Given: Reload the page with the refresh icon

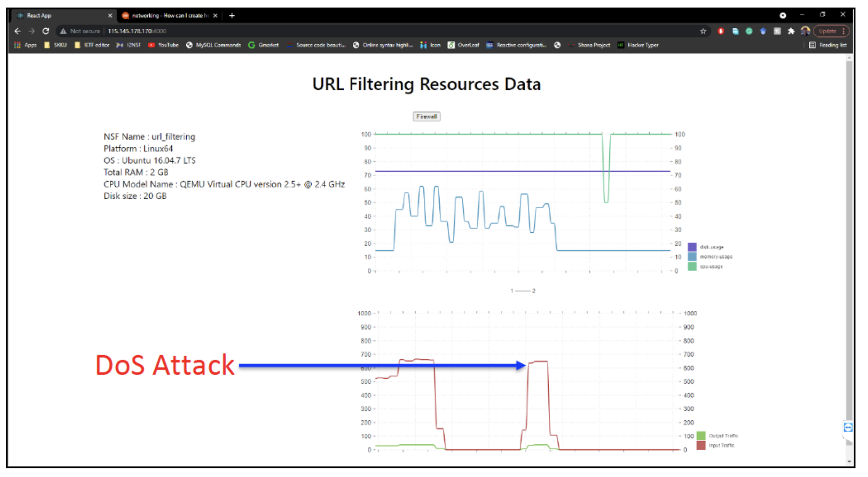Looking at the screenshot, I should point(46,31).
